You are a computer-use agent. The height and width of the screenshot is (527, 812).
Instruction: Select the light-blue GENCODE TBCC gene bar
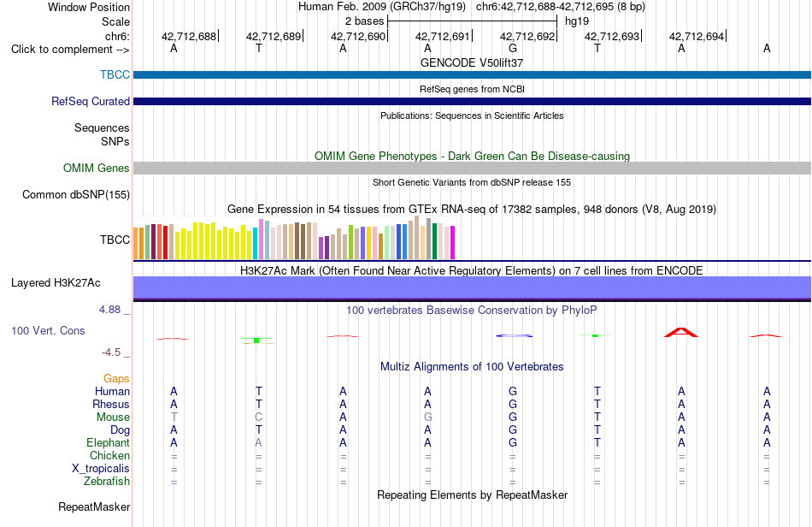(472, 74)
